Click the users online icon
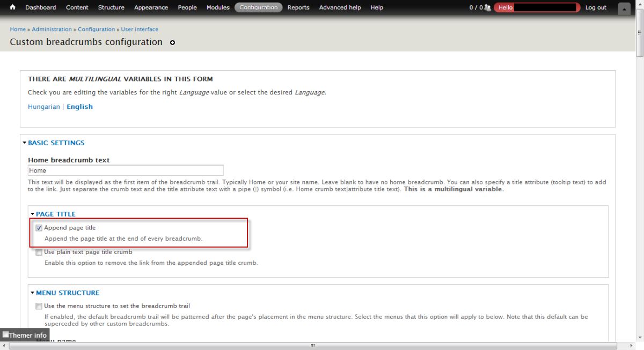644x350 pixels. pos(487,8)
